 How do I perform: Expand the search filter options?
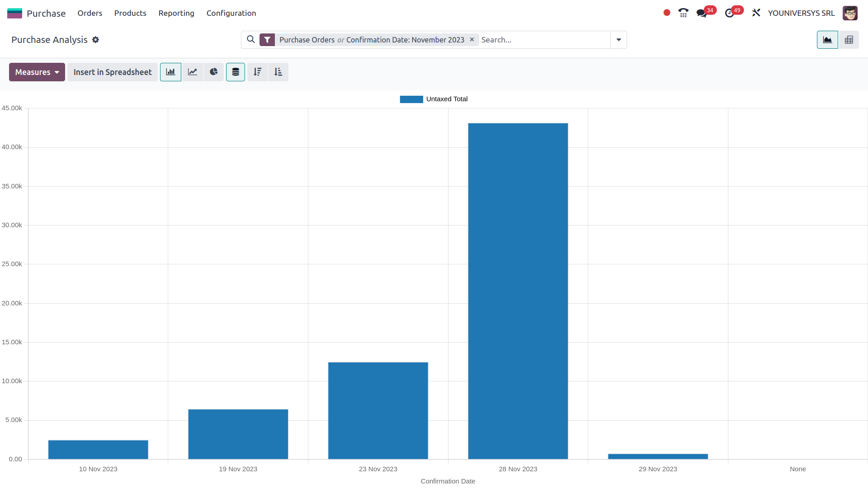point(618,40)
